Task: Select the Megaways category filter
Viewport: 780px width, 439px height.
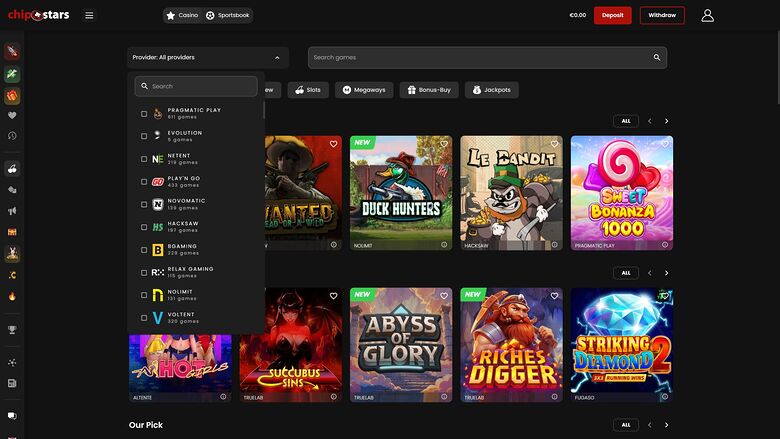Action: (x=364, y=90)
